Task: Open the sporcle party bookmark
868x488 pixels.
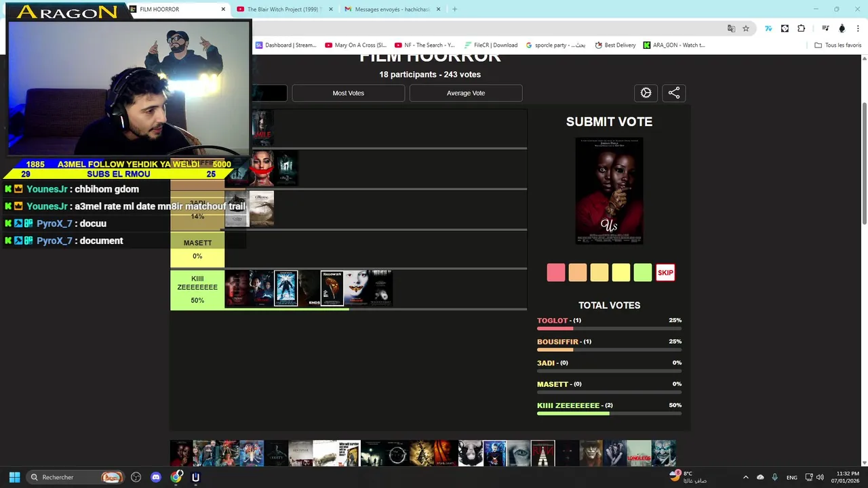Action: [x=555, y=45]
